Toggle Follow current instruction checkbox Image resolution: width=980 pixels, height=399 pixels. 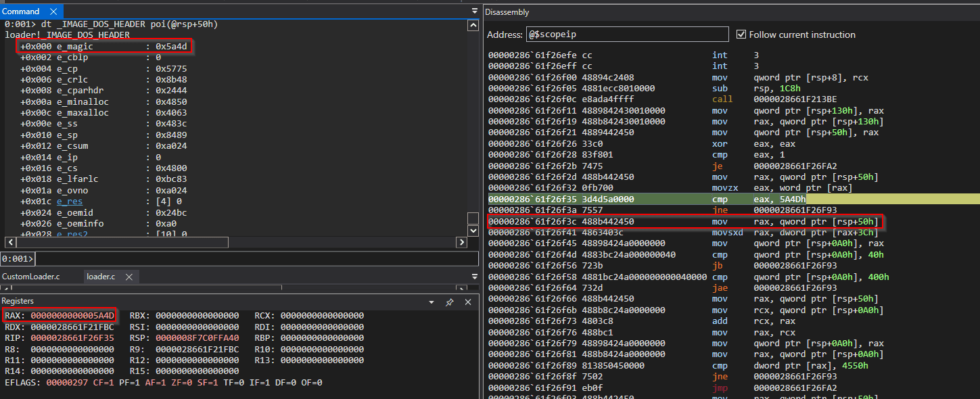pos(741,34)
